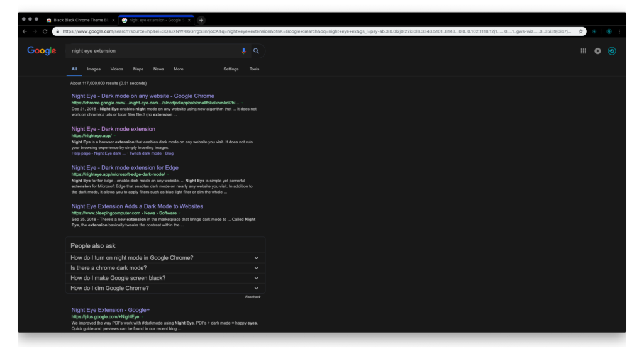
Task: Close the Black Chrome Theme tab
Action: click(113, 20)
